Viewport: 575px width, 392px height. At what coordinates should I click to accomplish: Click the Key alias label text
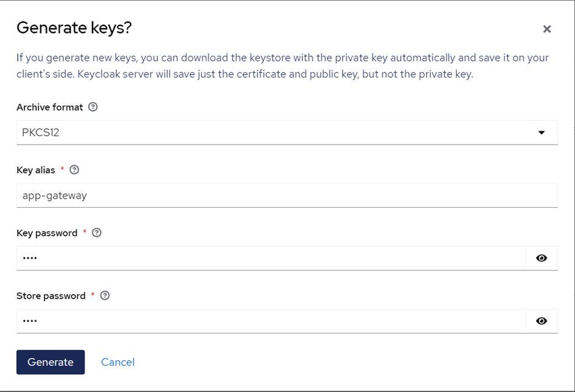pyautogui.click(x=36, y=170)
